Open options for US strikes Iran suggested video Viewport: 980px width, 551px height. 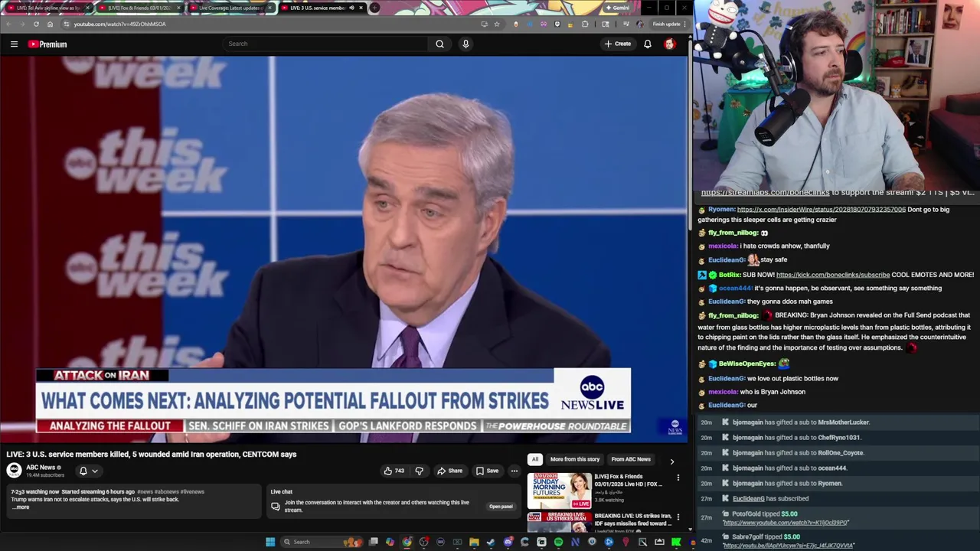(678, 517)
